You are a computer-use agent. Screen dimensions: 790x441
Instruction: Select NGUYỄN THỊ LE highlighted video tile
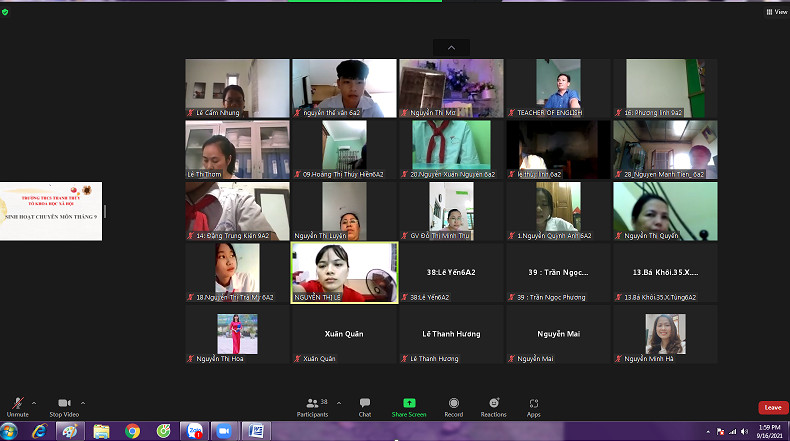click(344, 272)
